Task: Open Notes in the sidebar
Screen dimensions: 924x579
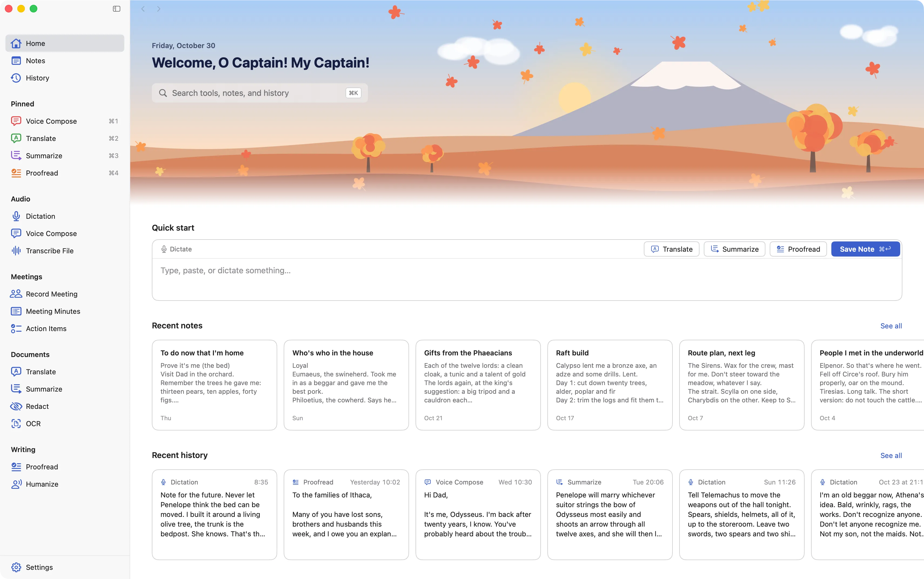Action: [65, 60]
